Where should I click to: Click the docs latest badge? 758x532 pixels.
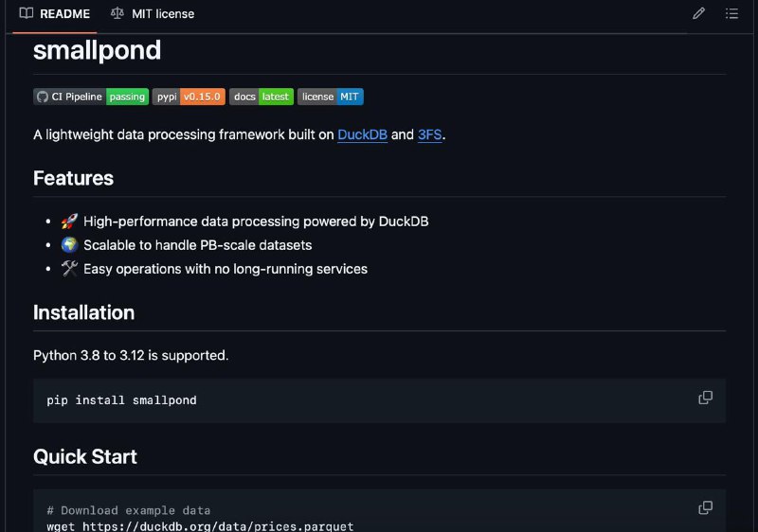[262, 97]
